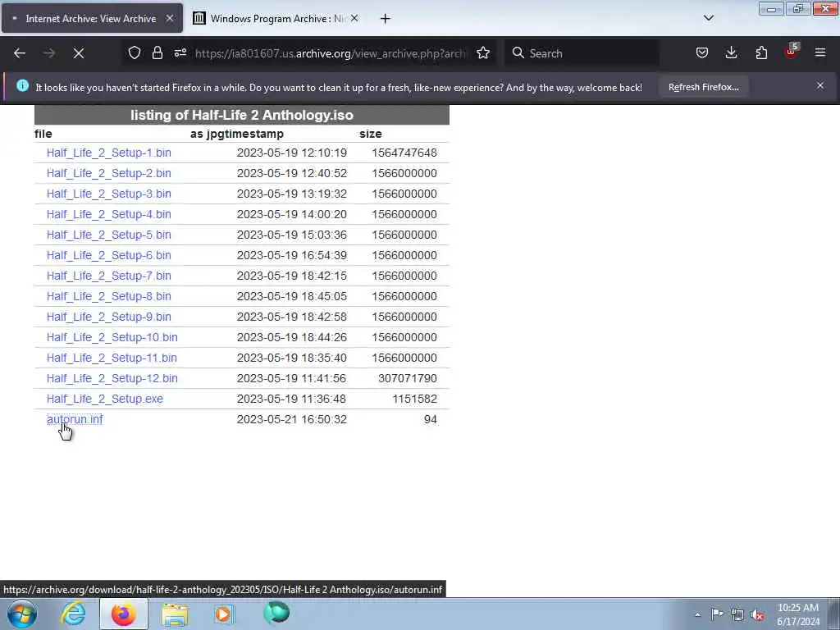Click the Refresh Firefox button

703,87
